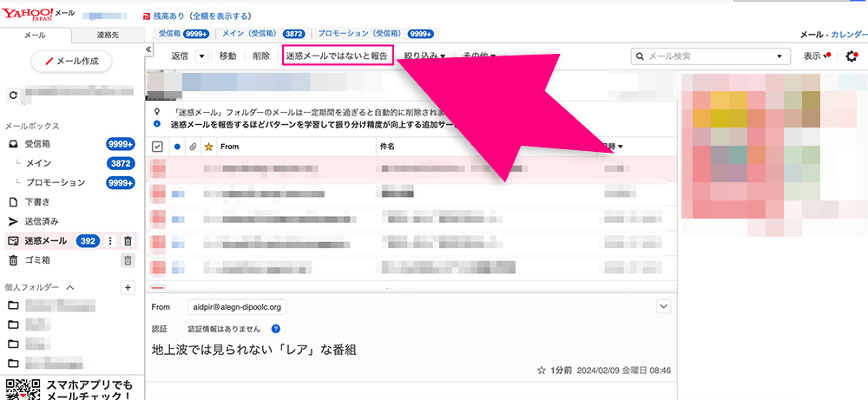Open the 受信箱 tab at top
Viewport: 868px width, 400px height.
[x=183, y=34]
